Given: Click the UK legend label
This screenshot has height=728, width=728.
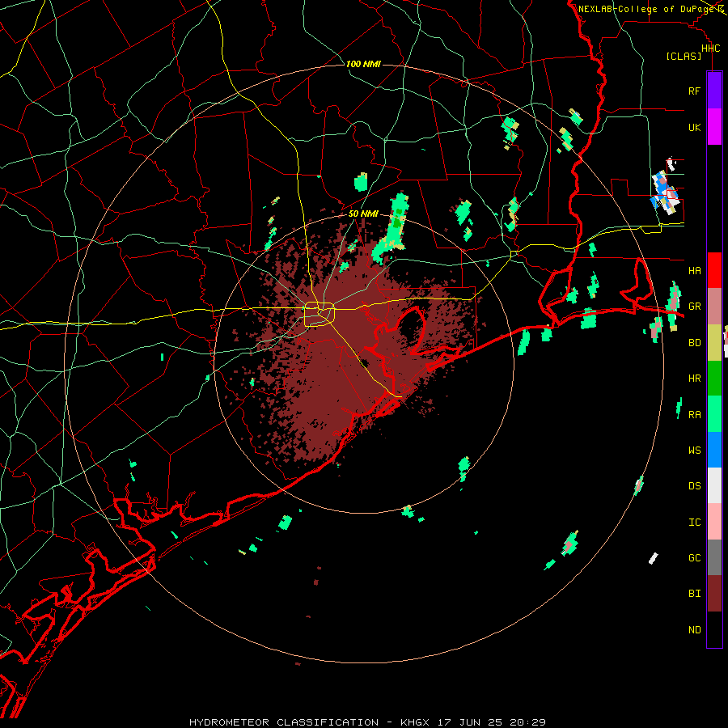Looking at the screenshot, I should (694, 127).
